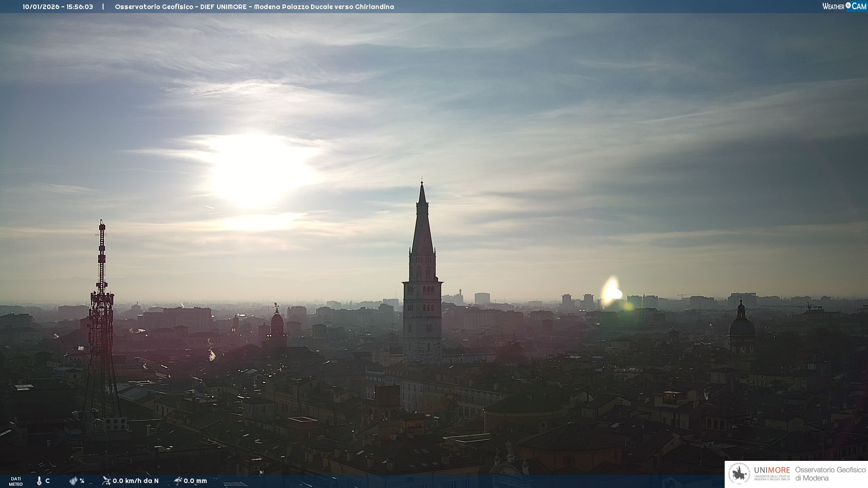Click the humidity percent symbol label

point(82,481)
